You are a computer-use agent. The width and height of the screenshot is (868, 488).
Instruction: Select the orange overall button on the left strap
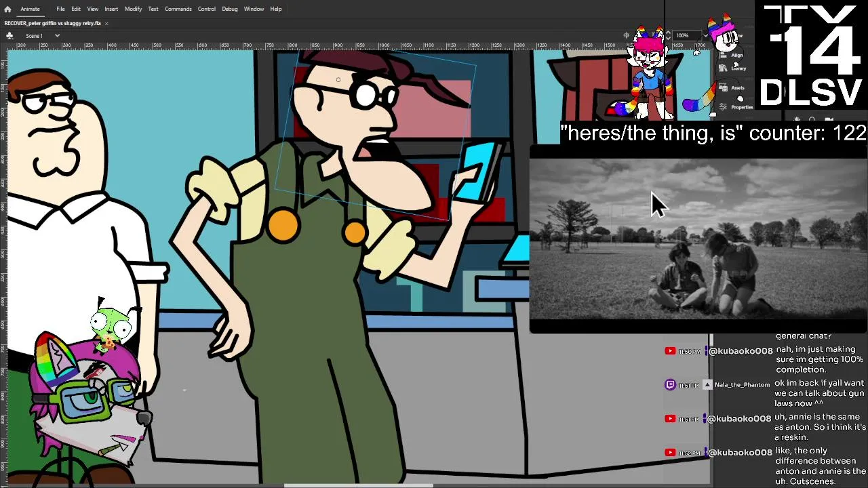(x=283, y=226)
